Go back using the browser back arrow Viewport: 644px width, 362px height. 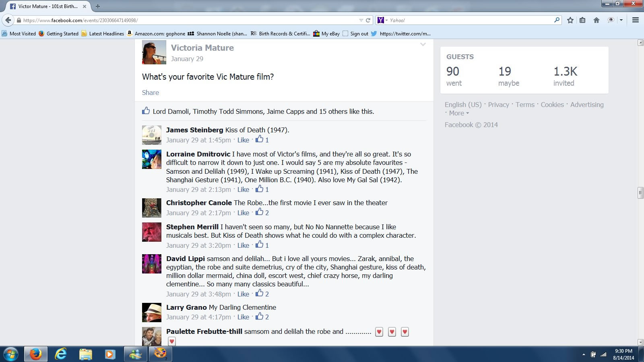coord(8,20)
